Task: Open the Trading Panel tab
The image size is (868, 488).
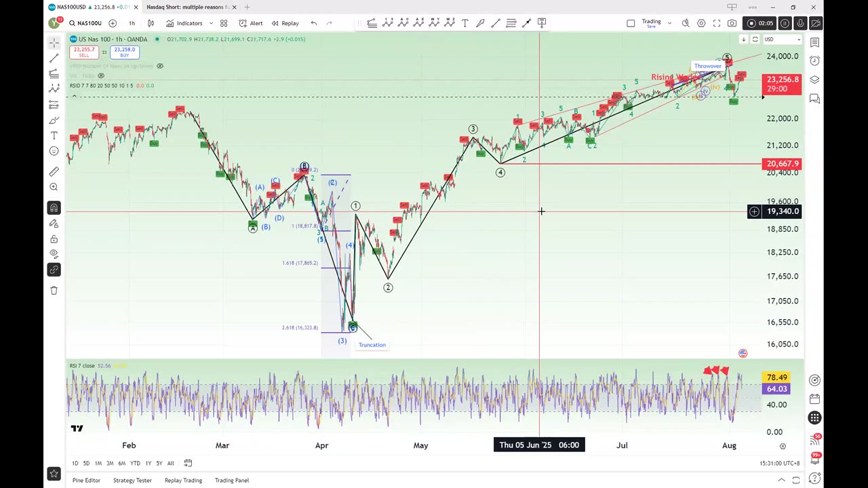Action: tap(232, 481)
